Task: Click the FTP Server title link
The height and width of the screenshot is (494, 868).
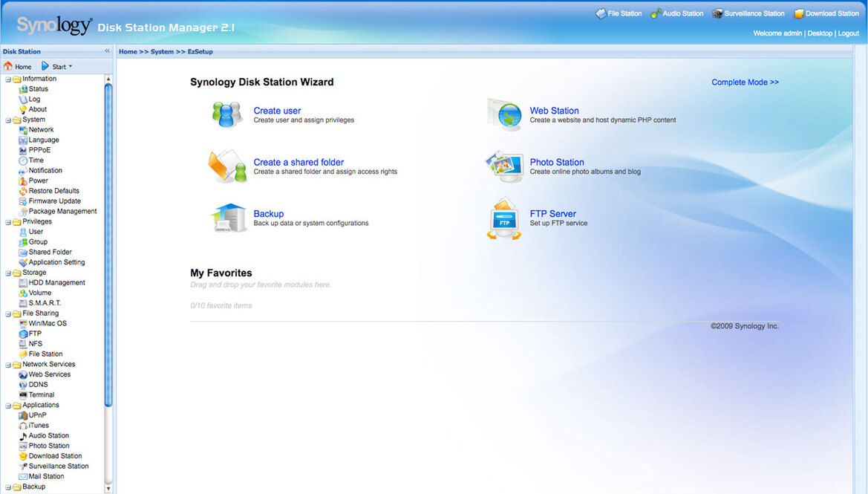Action: click(x=552, y=214)
